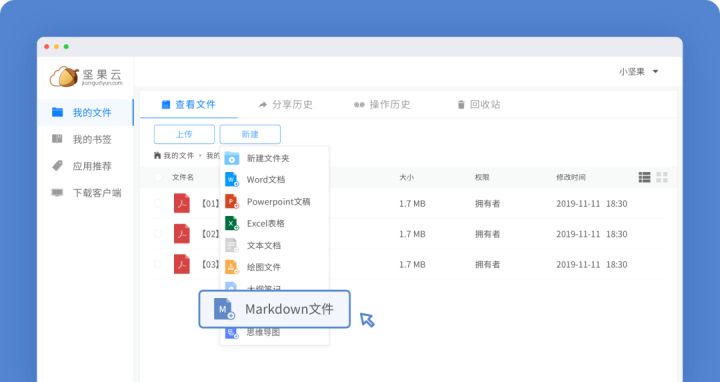Click the 2019-11-11 18:30 date in row 【03】
This screenshot has height=382, width=720.
591,264
